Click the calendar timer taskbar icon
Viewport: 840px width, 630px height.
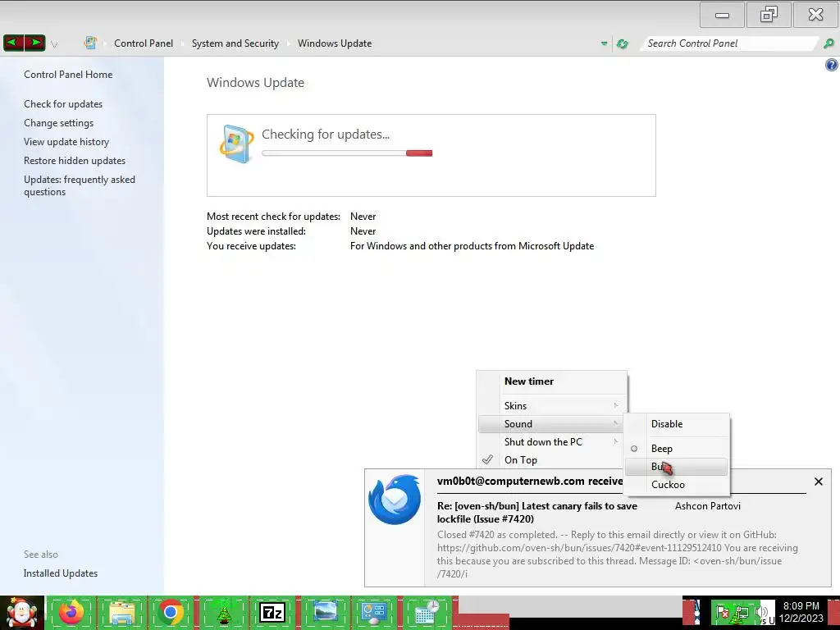427,613
